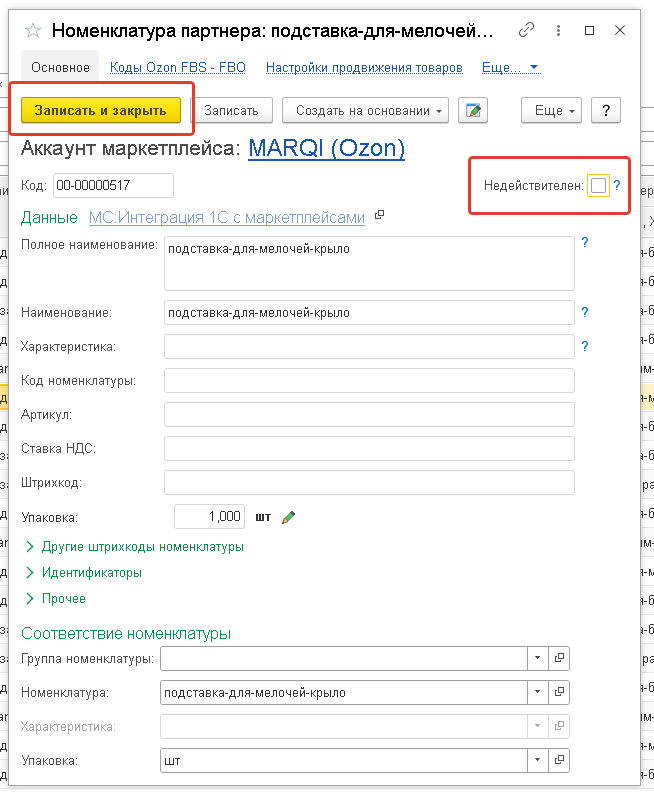Open Группа номенклатуры dropdown list
The image size is (654, 797).
pyautogui.click(x=538, y=658)
